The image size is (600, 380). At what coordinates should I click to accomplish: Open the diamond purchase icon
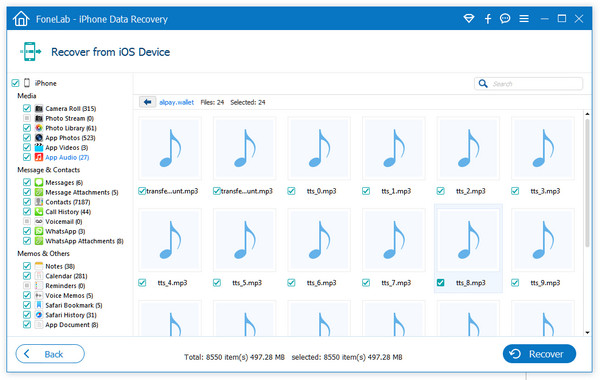(469, 18)
